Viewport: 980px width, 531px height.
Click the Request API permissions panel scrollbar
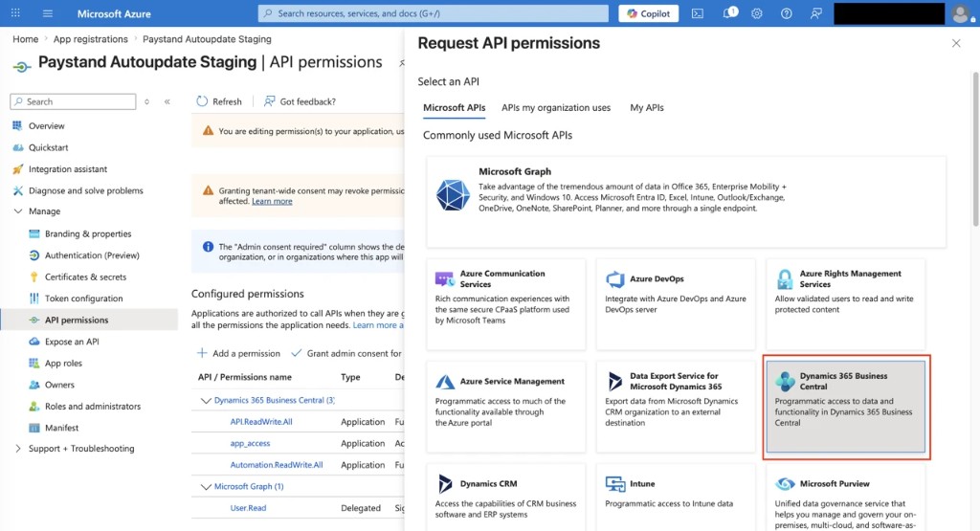point(975,148)
